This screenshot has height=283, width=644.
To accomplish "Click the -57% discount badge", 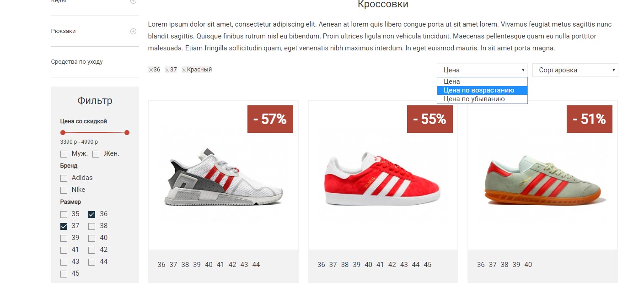I will coord(270,119).
